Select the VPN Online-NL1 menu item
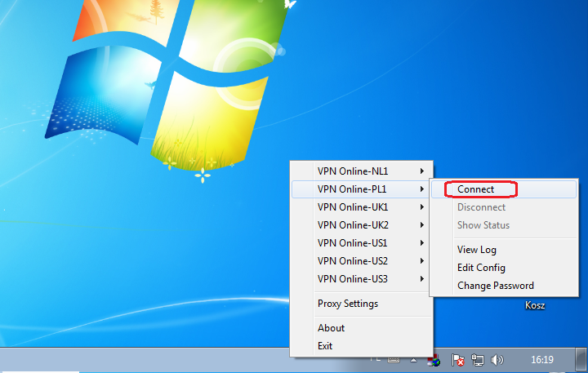The height and width of the screenshot is (373, 588). coord(362,171)
